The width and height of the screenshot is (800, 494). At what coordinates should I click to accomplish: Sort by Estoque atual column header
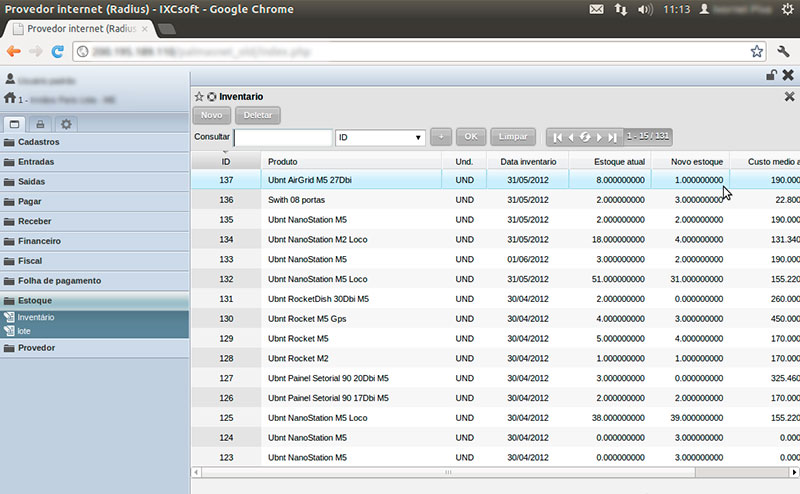(x=610, y=162)
